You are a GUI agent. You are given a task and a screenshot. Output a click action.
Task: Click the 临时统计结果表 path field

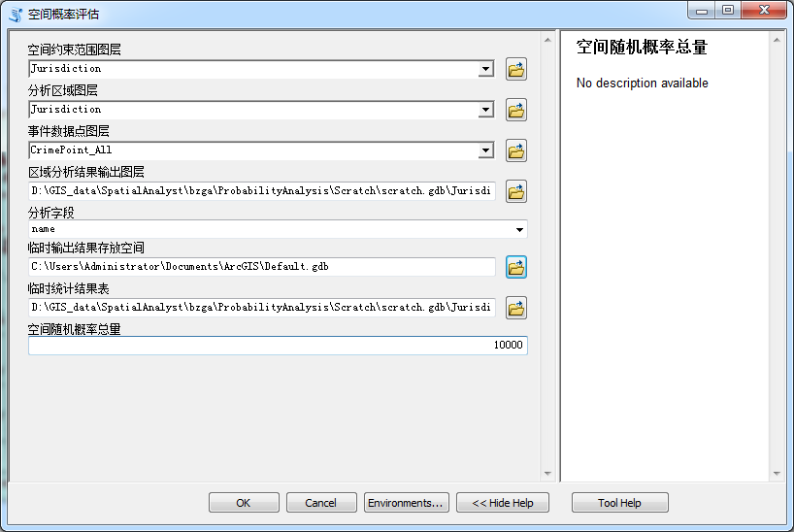(x=262, y=308)
